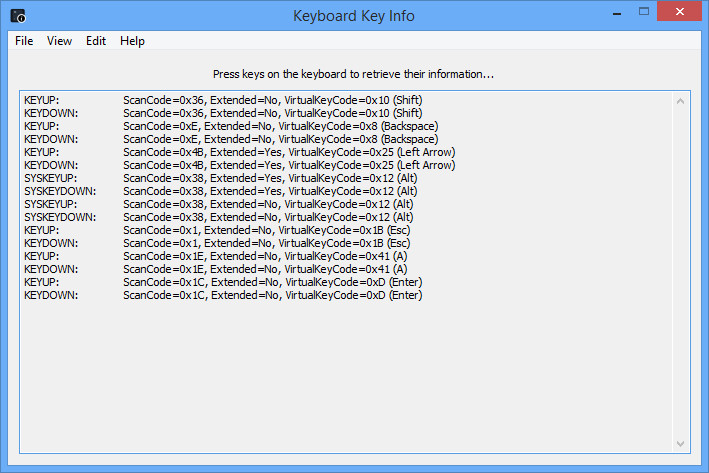
Task: Click the scrollbar up arrow
Action: pos(682,101)
